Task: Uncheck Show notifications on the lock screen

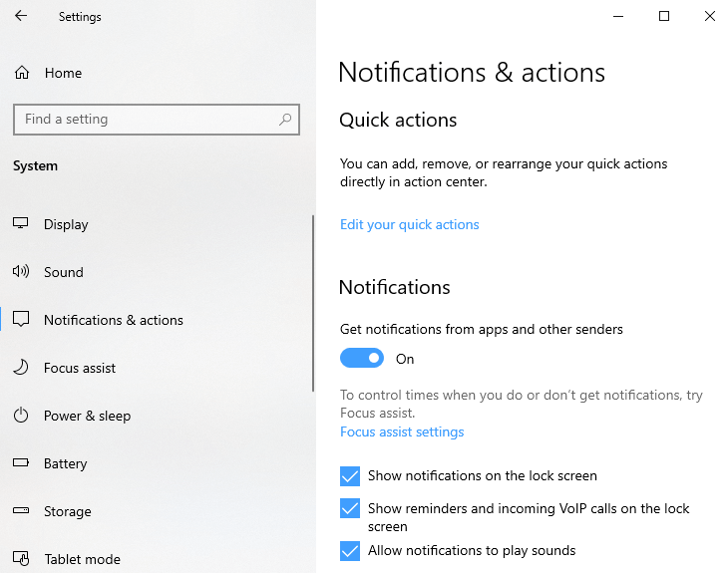Action: 350,476
